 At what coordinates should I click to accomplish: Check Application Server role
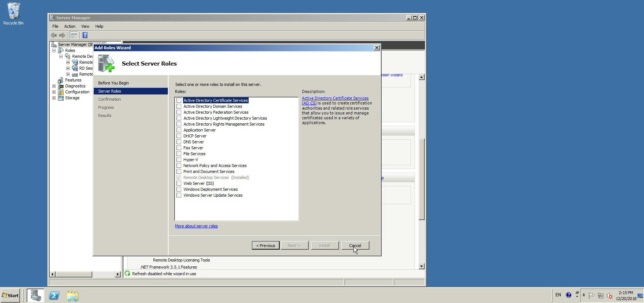[179, 130]
